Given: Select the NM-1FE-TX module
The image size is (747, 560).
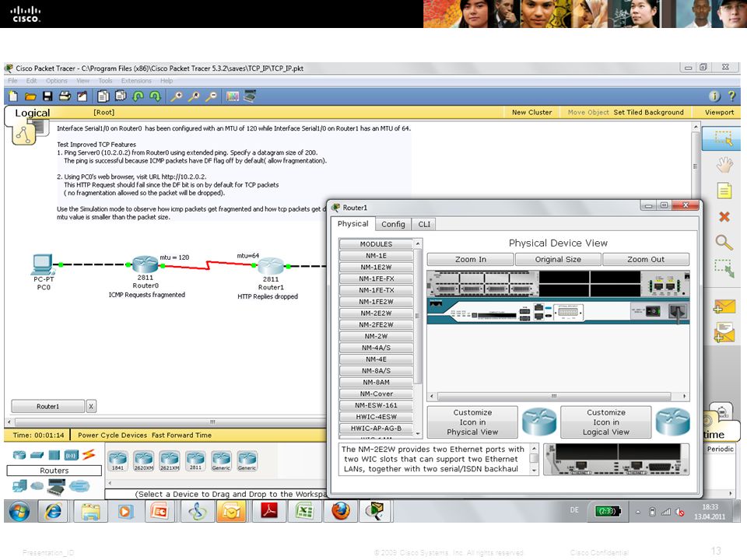Looking at the screenshot, I should pyautogui.click(x=376, y=290).
